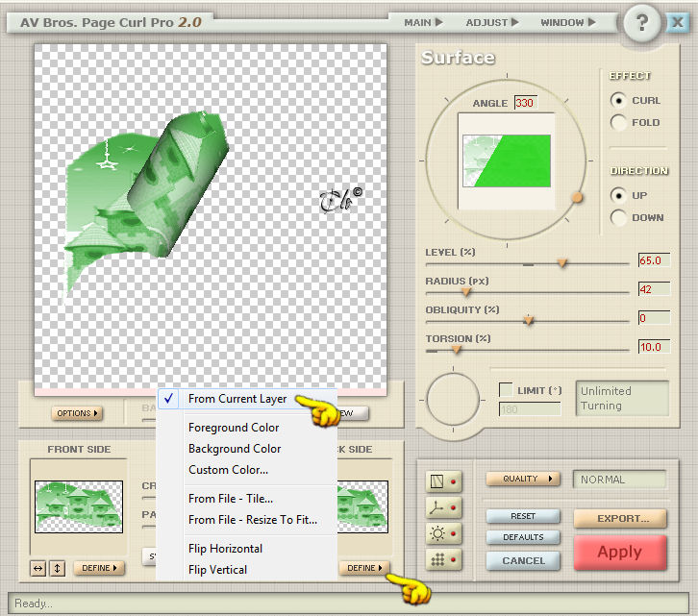Click the front side flip horizontal icon

click(x=38, y=568)
